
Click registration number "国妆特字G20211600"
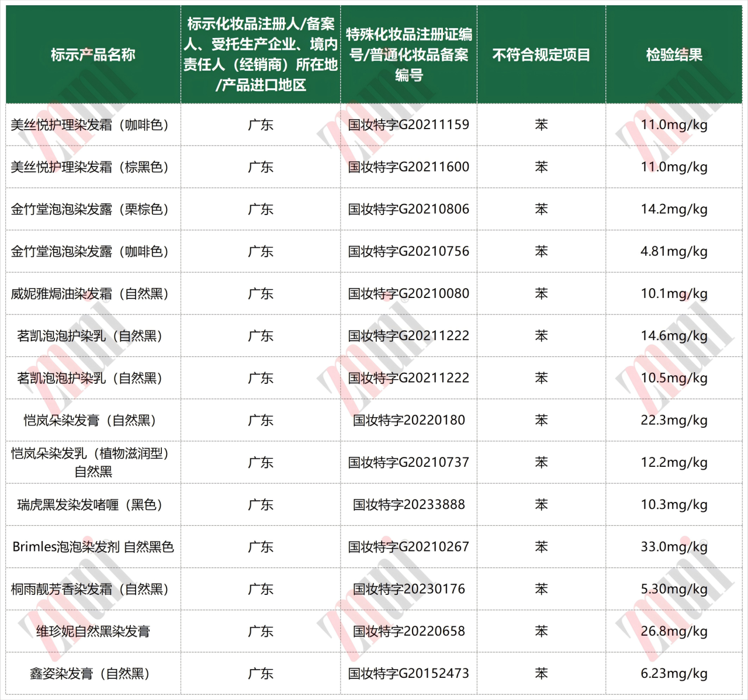(x=408, y=167)
